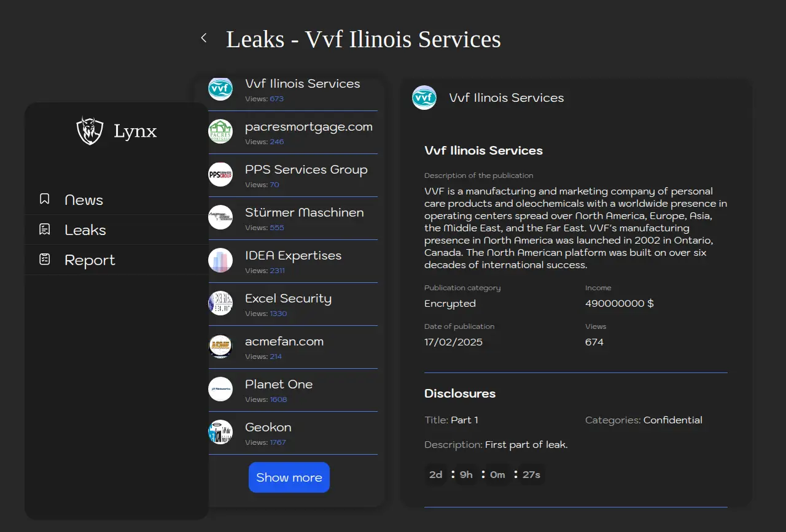Viewport: 786px width, 532px height.
Task: Click the acmefan.com logo icon
Action: (x=220, y=346)
